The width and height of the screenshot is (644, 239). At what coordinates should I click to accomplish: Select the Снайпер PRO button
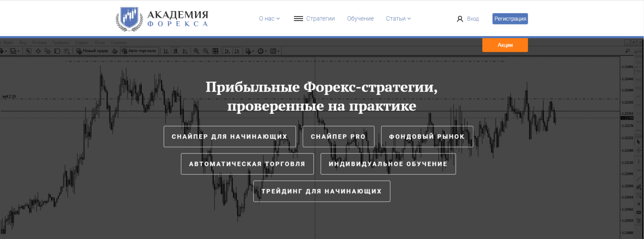[339, 137]
